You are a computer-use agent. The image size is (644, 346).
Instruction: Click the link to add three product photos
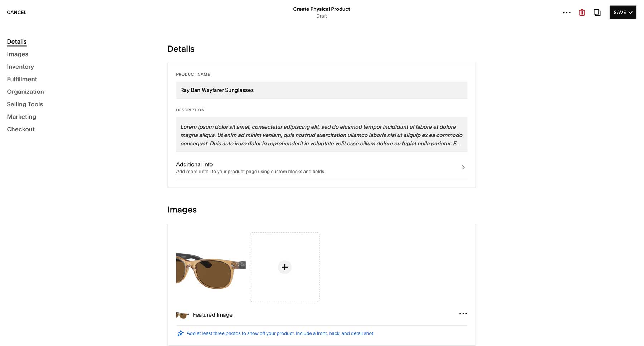pos(280,333)
